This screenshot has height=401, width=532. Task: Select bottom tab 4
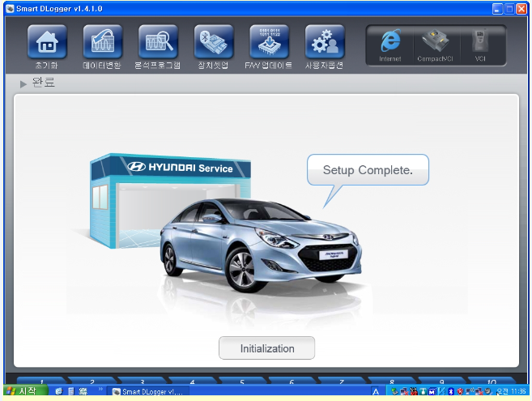(x=192, y=382)
